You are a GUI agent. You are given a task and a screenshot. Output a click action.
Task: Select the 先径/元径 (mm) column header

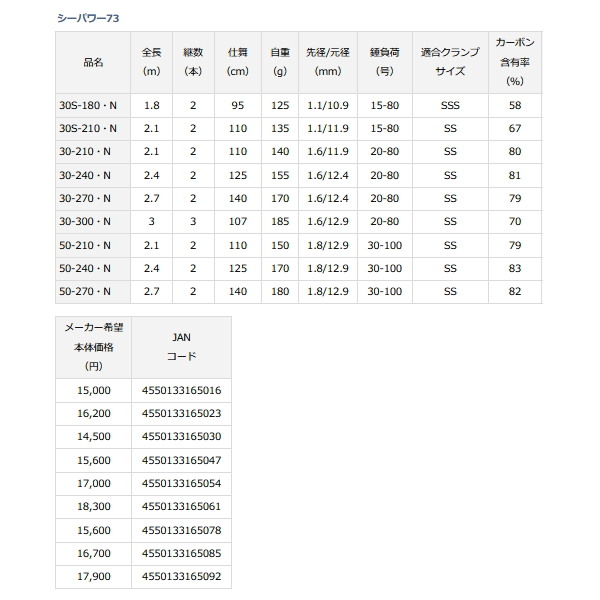328,62
